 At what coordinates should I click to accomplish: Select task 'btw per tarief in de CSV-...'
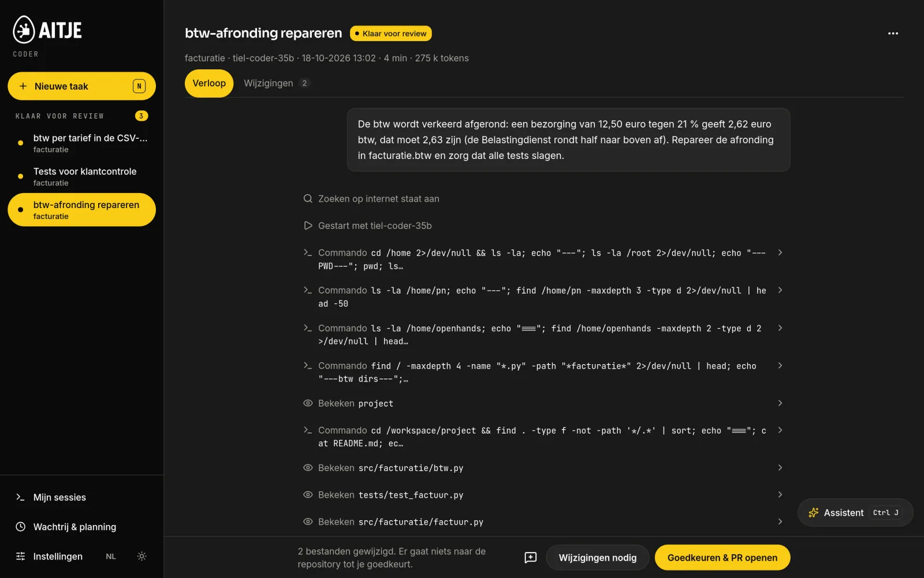tap(81, 143)
